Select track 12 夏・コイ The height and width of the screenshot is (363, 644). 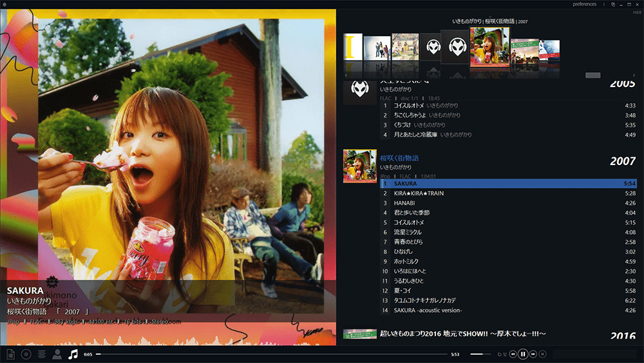(x=509, y=291)
